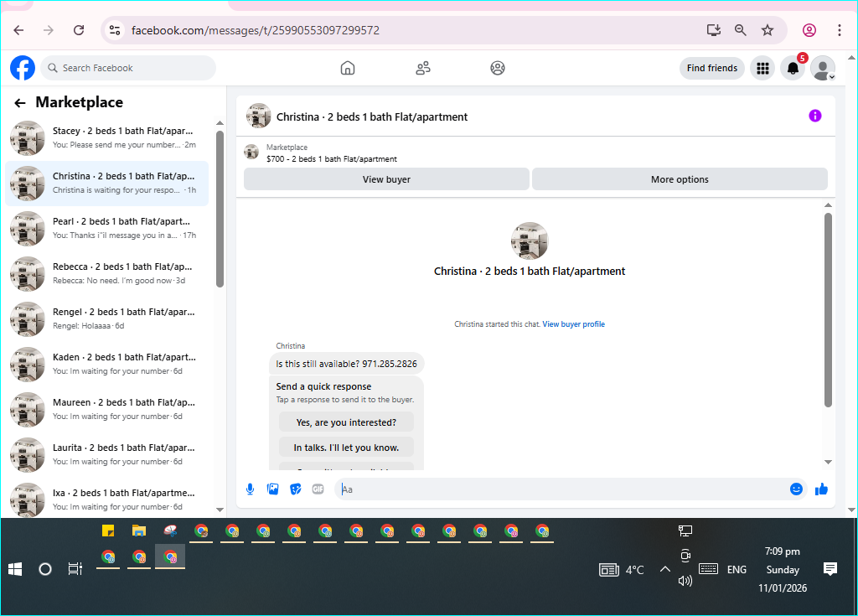
Task: Open the zoom magnifier icon in address bar
Action: pos(741,30)
